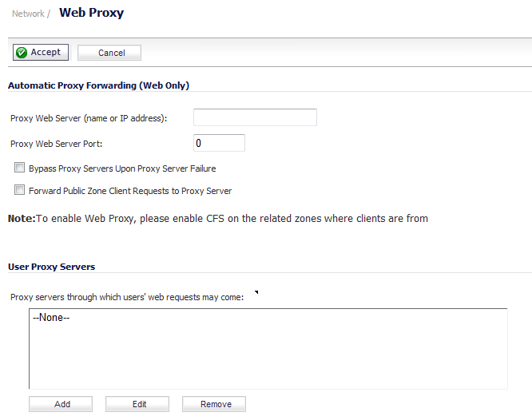Enable Bypass Proxy Servers Upon Failure checkbox

[19, 167]
